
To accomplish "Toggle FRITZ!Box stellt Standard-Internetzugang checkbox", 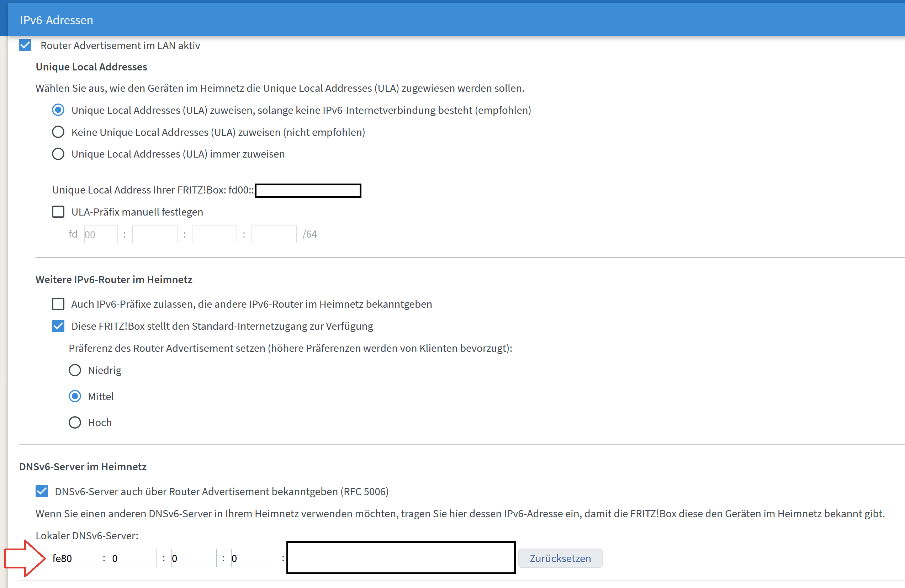I will pos(58,326).
